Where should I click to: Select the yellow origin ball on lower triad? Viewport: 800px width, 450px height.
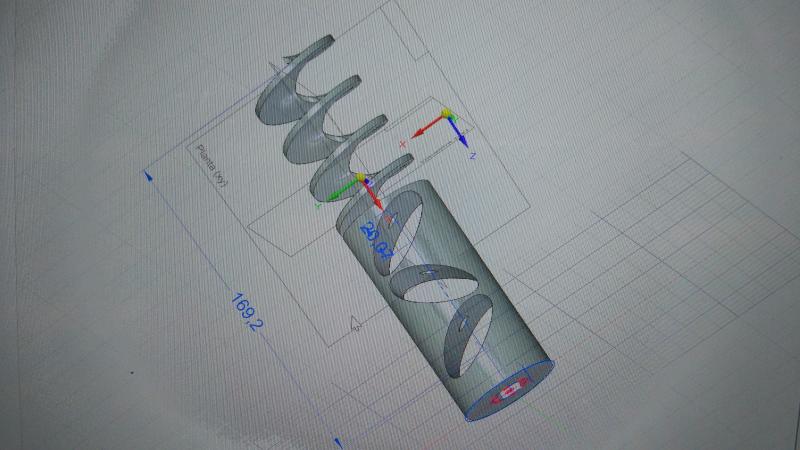click(x=360, y=178)
